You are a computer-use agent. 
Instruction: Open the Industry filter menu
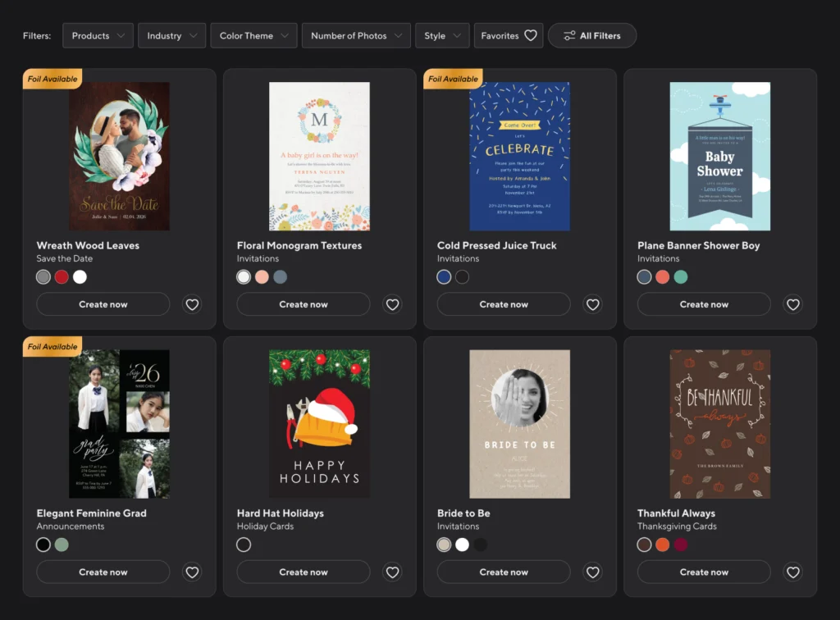171,36
